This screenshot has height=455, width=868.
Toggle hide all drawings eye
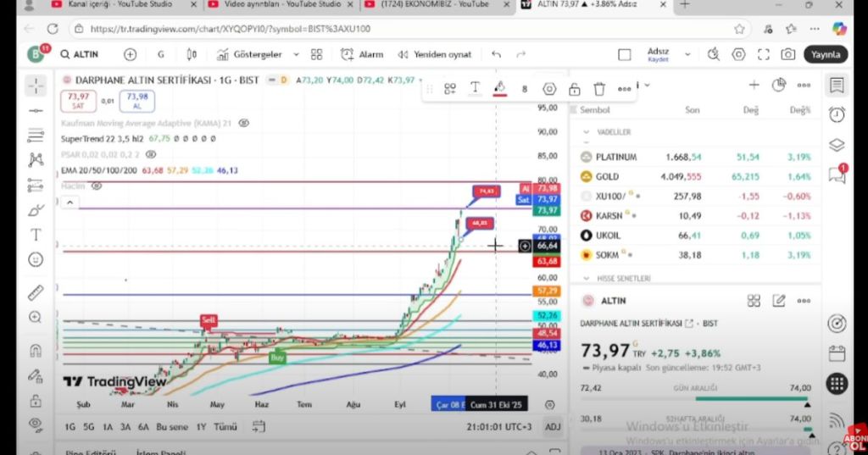pos(36,424)
